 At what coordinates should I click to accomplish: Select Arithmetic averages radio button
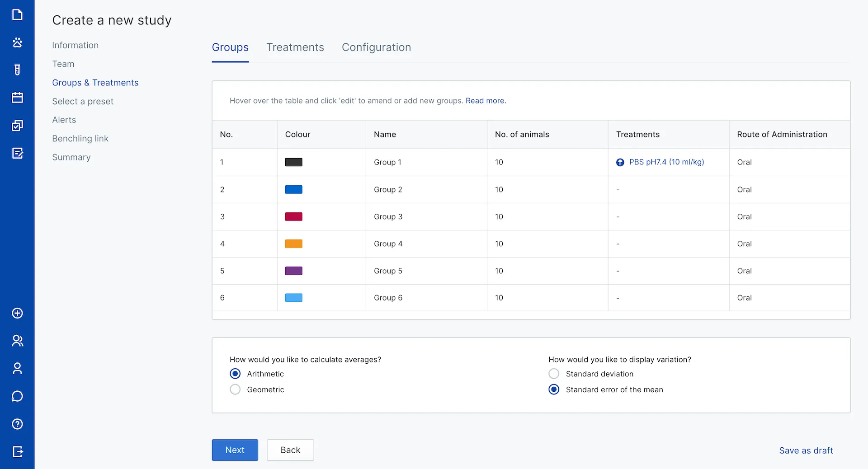tap(235, 374)
